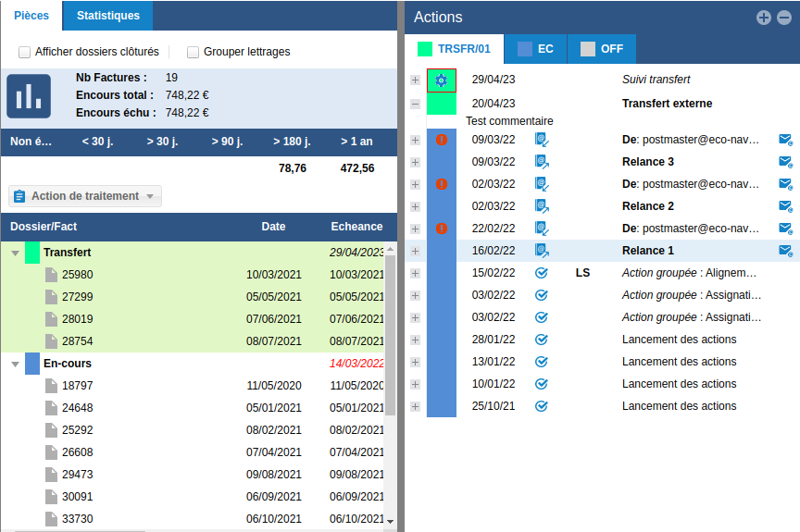Click the bar chart statistics icon
This screenshot has height=532, width=800.
[x=29, y=96]
